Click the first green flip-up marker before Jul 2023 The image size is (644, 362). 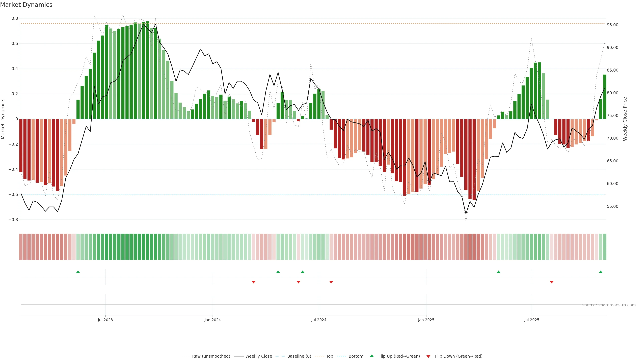[x=78, y=272]
